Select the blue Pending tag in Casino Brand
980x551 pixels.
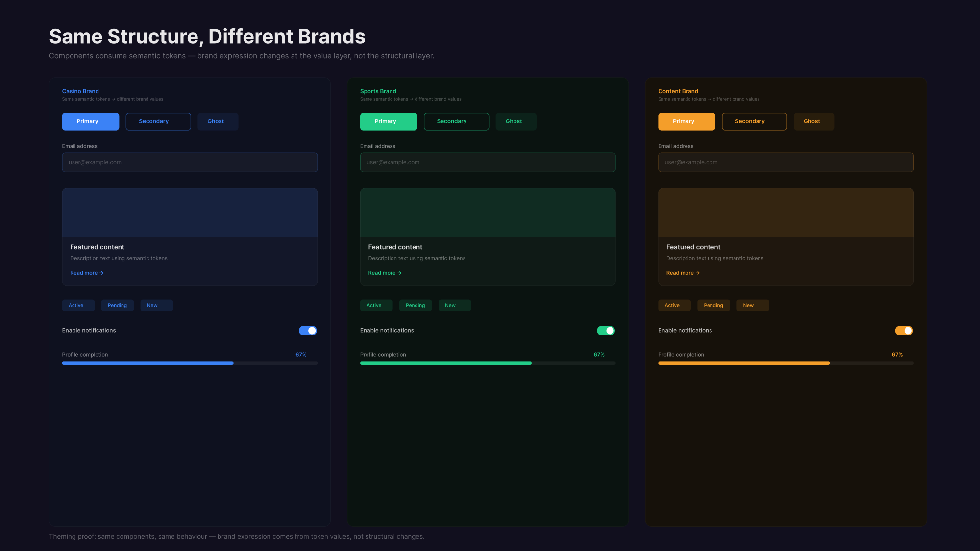point(118,305)
